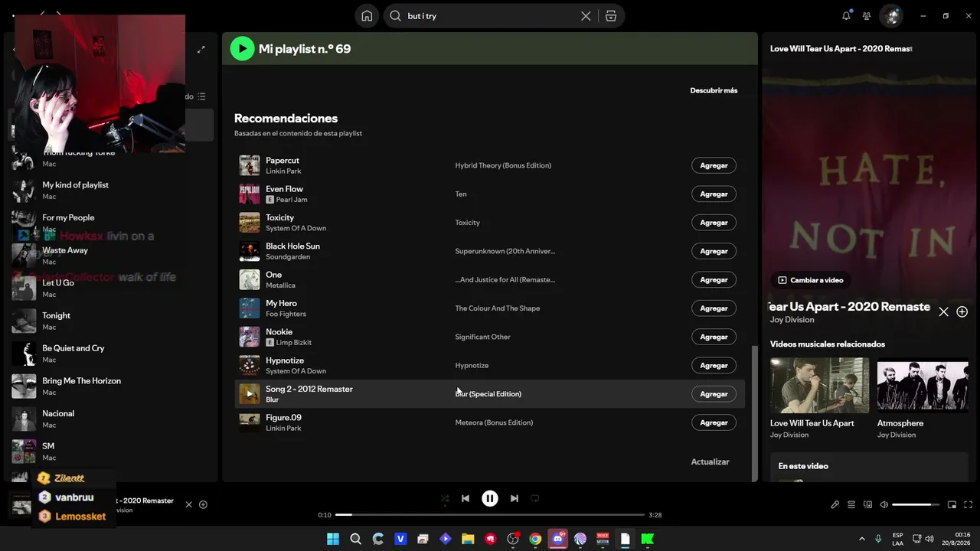The width and height of the screenshot is (980, 551).
Task: Add My Hero to the playlist
Action: coord(714,308)
